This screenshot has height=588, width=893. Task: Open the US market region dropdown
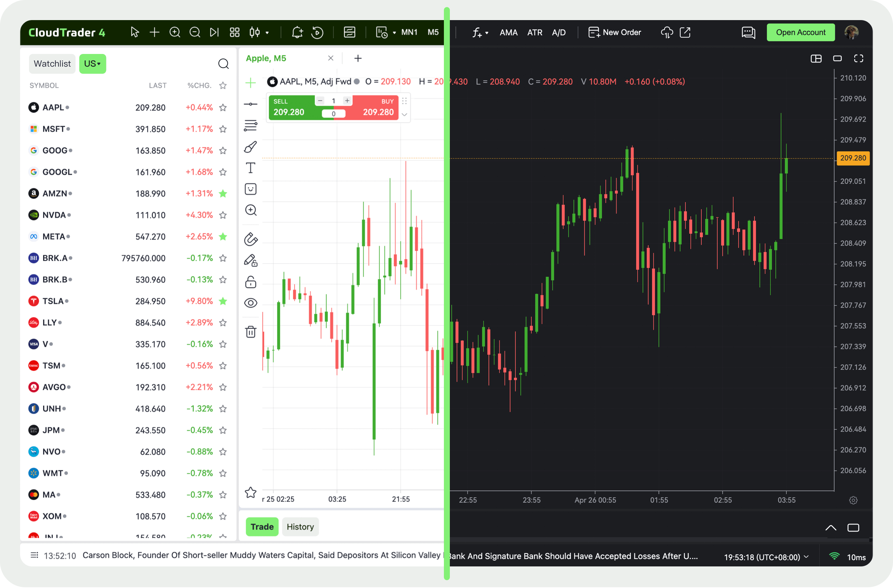click(93, 63)
